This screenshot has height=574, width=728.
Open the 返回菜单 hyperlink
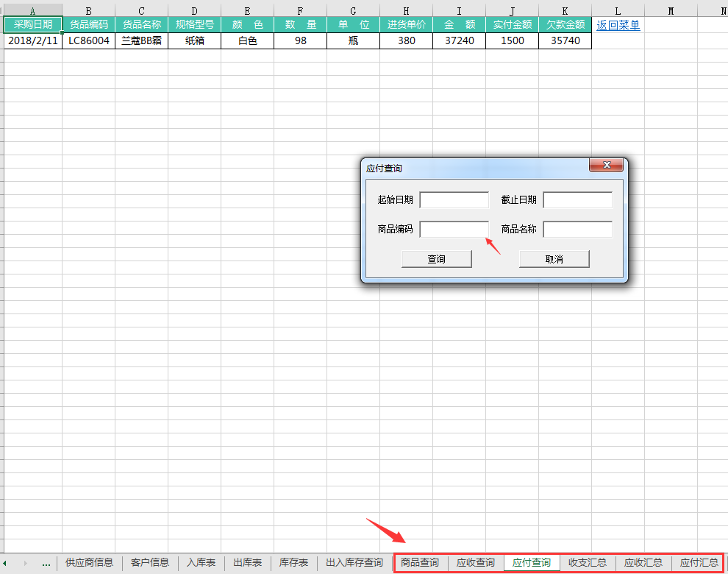[x=618, y=25]
